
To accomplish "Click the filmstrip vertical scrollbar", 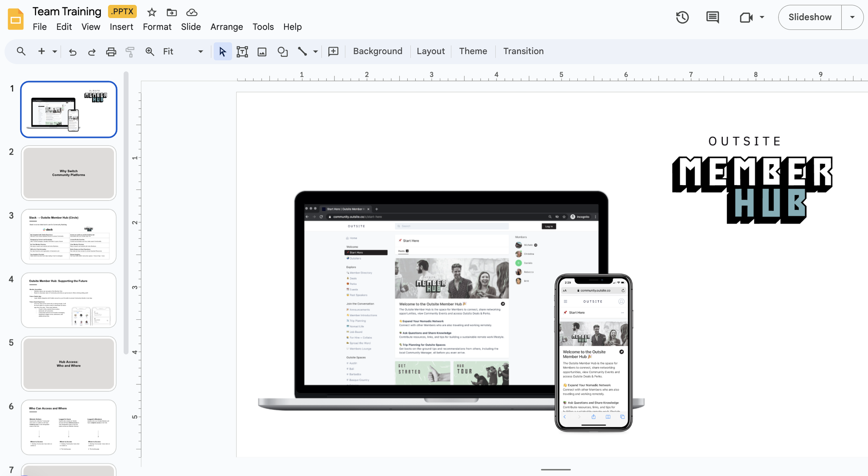I will point(126,213).
